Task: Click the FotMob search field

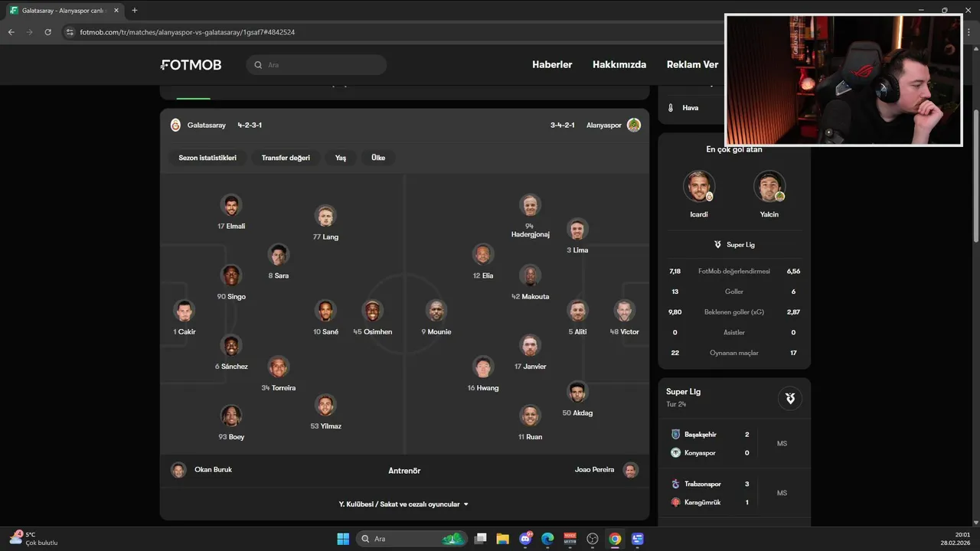Action: point(316,65)
